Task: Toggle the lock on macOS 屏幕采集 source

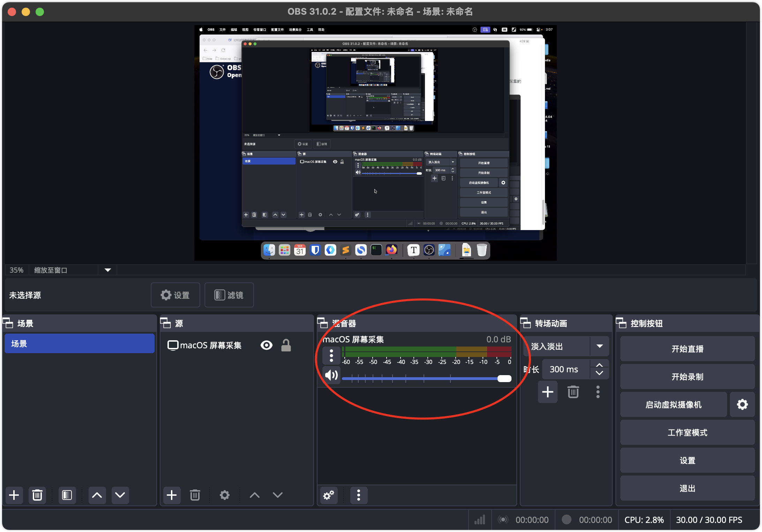Action: click(x=286, y=345)
